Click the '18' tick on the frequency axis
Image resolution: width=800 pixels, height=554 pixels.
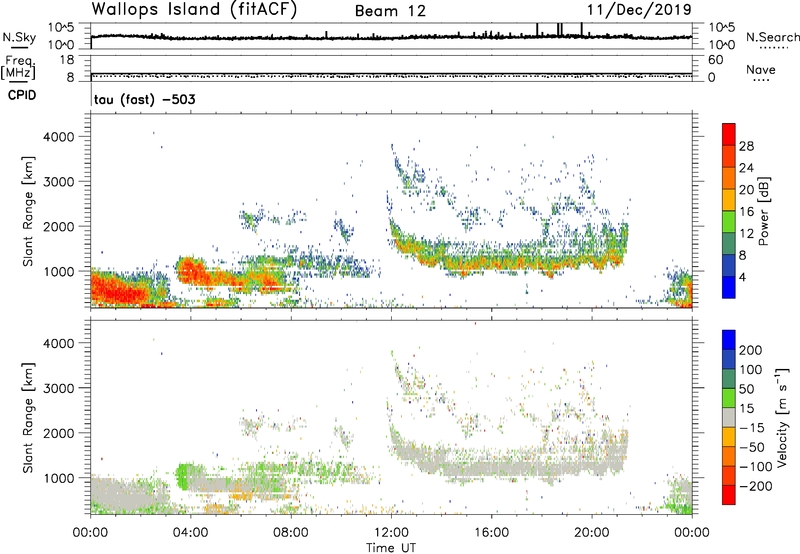tap(67, 60)
